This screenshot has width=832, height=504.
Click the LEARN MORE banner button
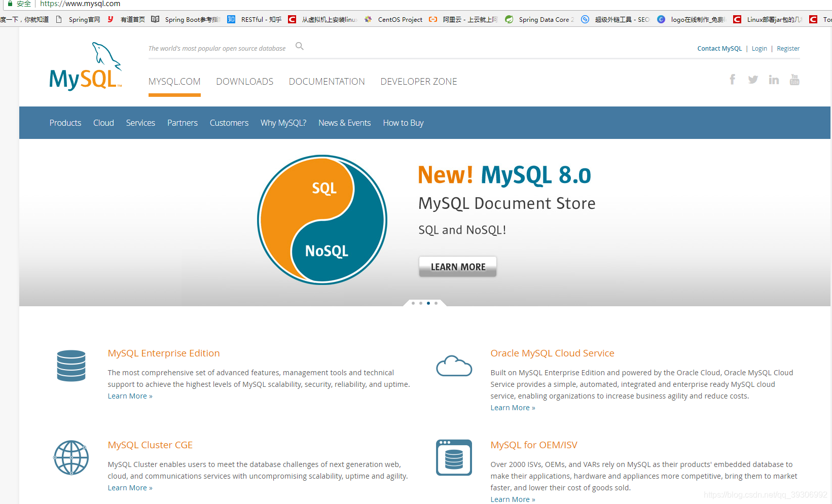pos(458,267)
